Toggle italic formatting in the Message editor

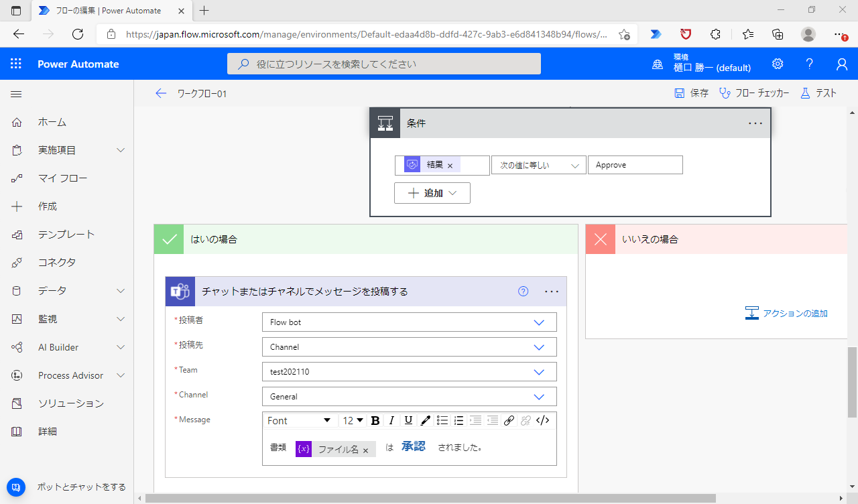[392, 420]
